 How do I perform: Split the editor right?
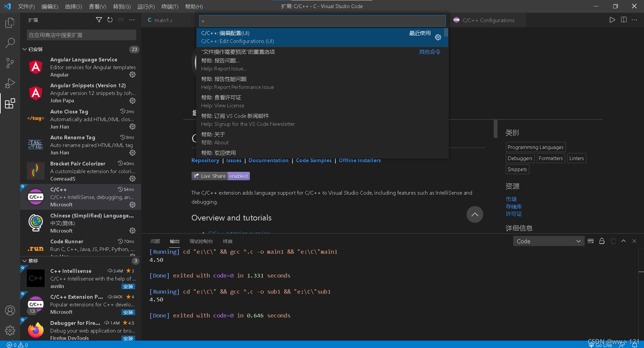(624, 20)
